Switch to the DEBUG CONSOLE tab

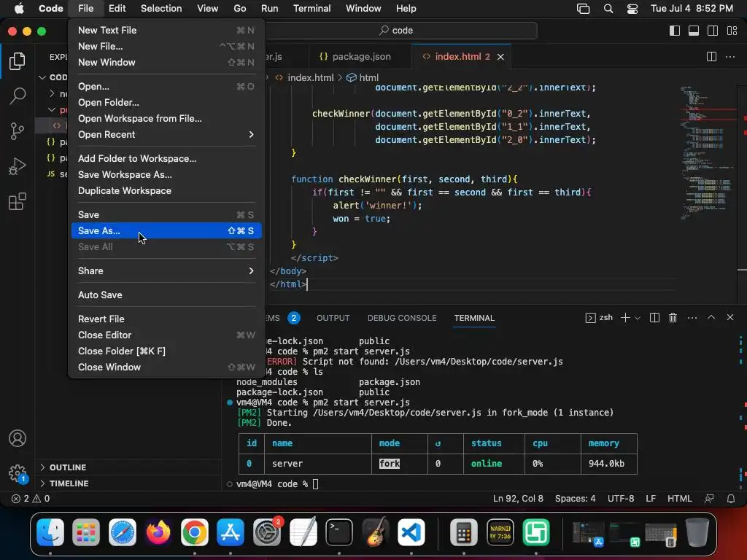(402, 318)
